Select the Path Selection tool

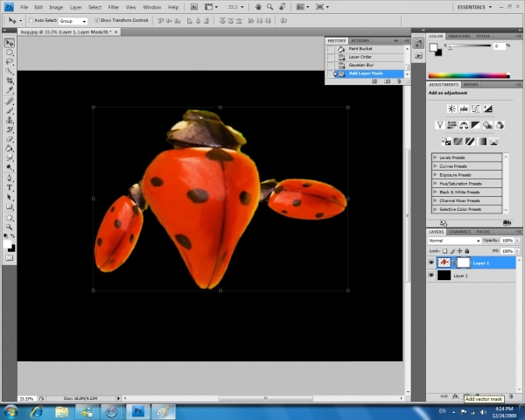[x=10, y=197]
